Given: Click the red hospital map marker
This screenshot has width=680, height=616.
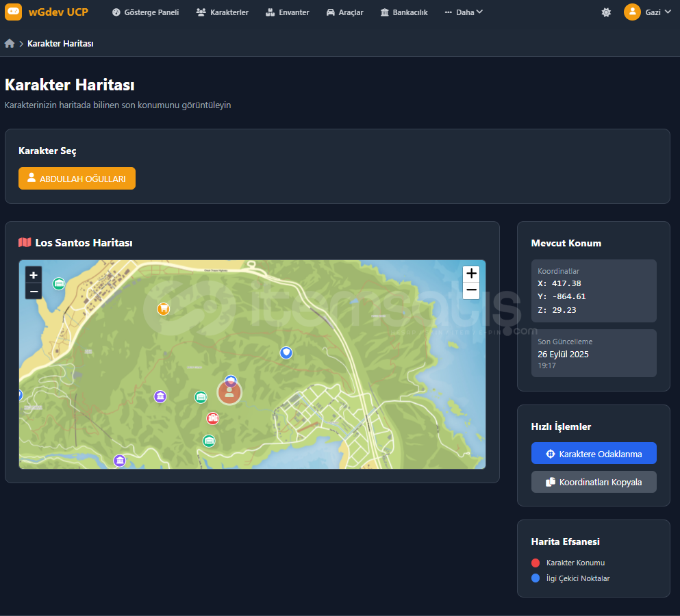Looking at the screenshot, I should 212,418.
